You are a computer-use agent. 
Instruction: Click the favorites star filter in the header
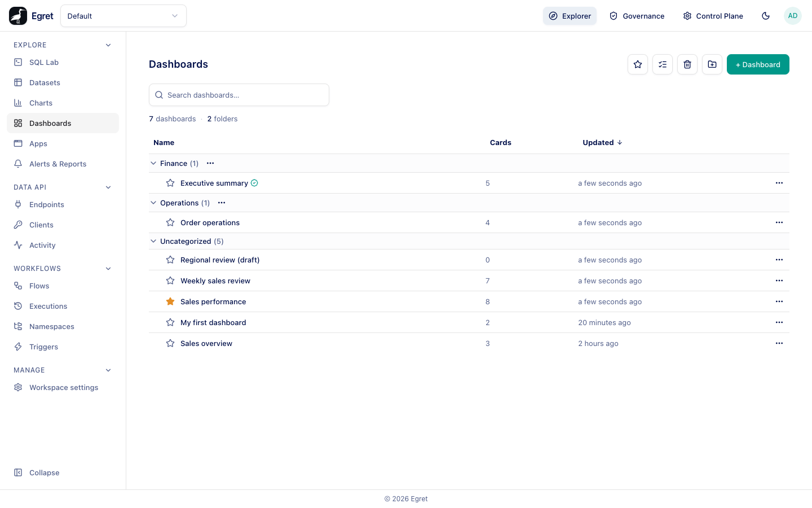(638, 64)
